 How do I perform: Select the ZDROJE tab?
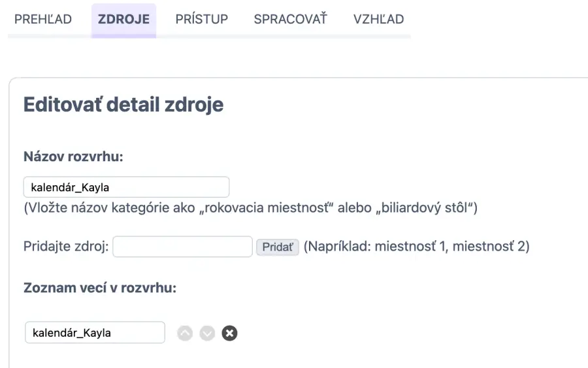click(x=123, y=19)
